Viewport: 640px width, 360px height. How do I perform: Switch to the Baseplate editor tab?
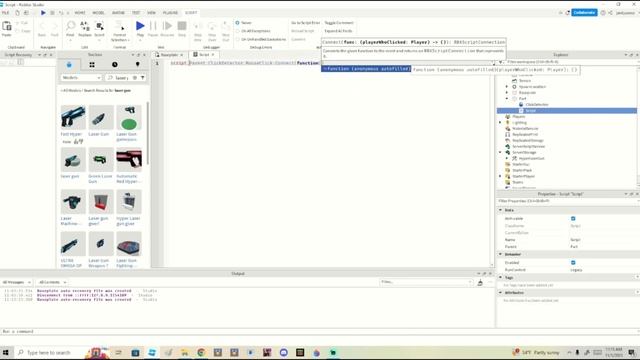(169, 55)
